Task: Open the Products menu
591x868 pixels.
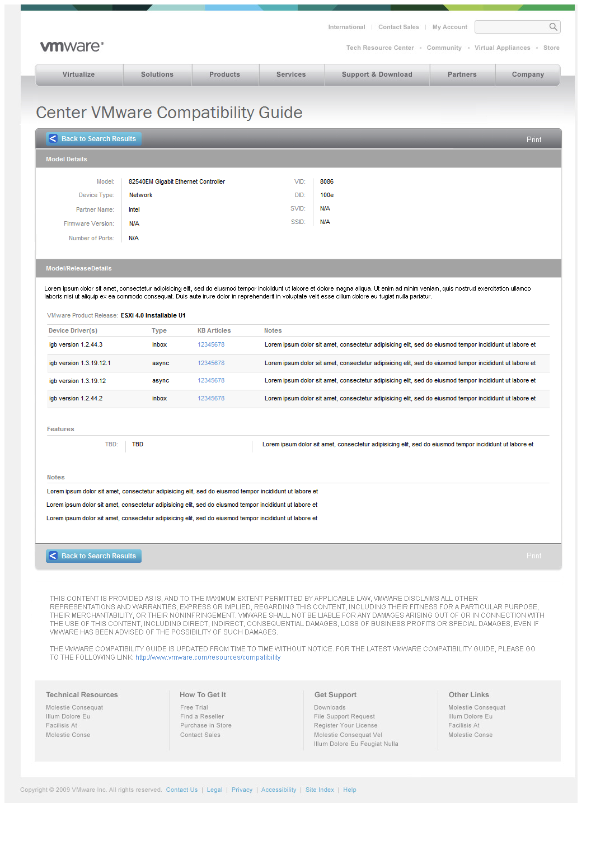Action: pos(224,74)
